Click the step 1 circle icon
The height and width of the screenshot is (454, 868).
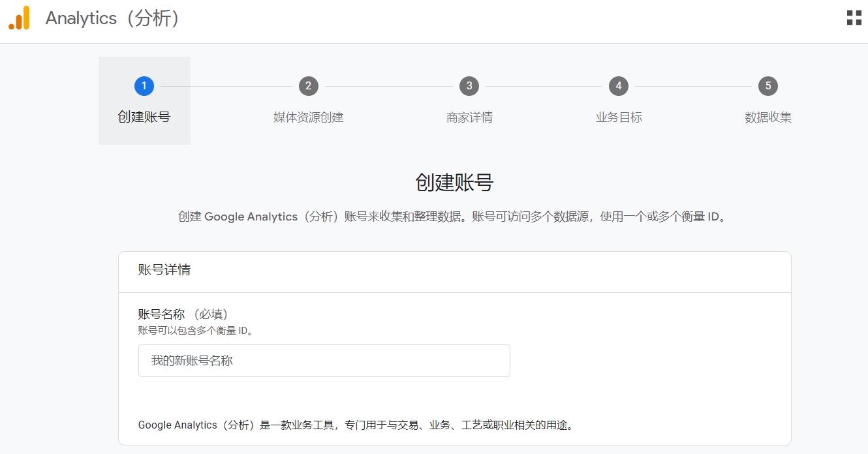tap(144, 86)
